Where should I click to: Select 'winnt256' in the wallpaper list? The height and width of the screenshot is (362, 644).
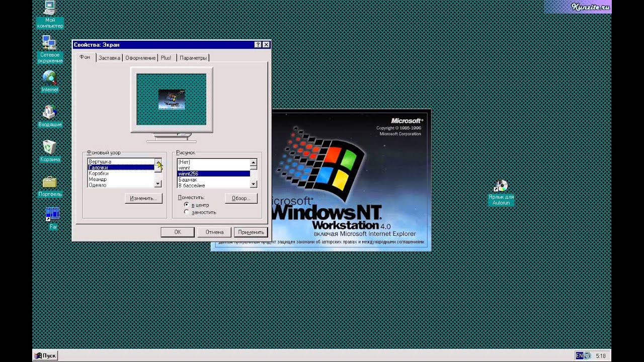[x=213, y=173]
